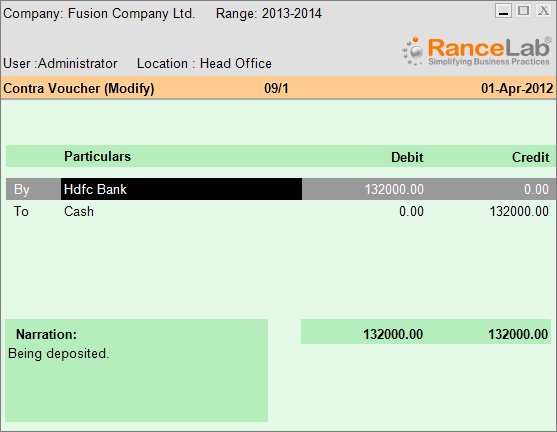Click the total debit 132000.00 field
Image resolution: width=557 pixels, height=432 pixels.
click(393, 334)
